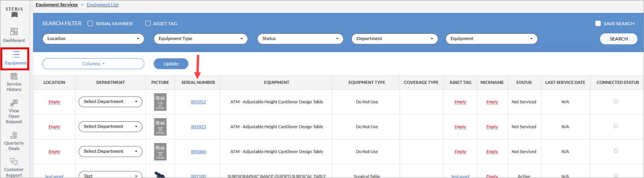Enable the Serial Number checkbox
644x178 pixels.
click(90, 23)
